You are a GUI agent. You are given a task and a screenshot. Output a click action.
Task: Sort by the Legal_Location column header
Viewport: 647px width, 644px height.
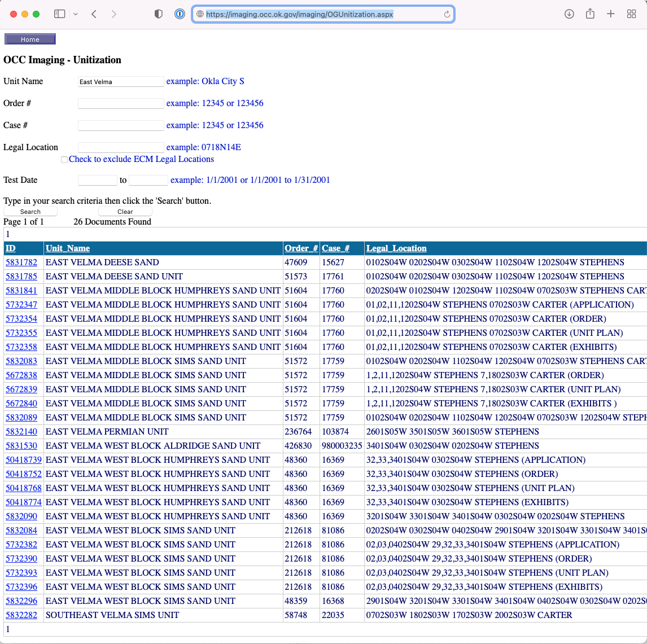396,248
